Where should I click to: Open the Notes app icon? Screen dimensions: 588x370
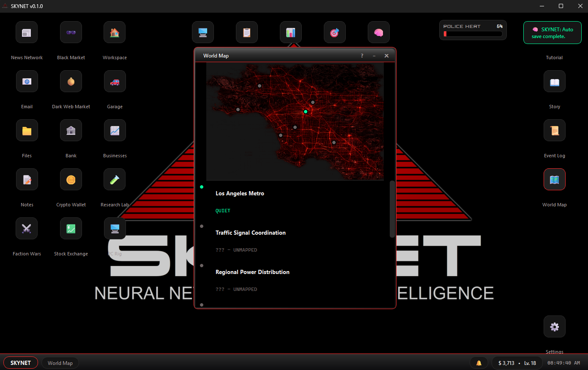pyautogui.click(x=27, y=180)
